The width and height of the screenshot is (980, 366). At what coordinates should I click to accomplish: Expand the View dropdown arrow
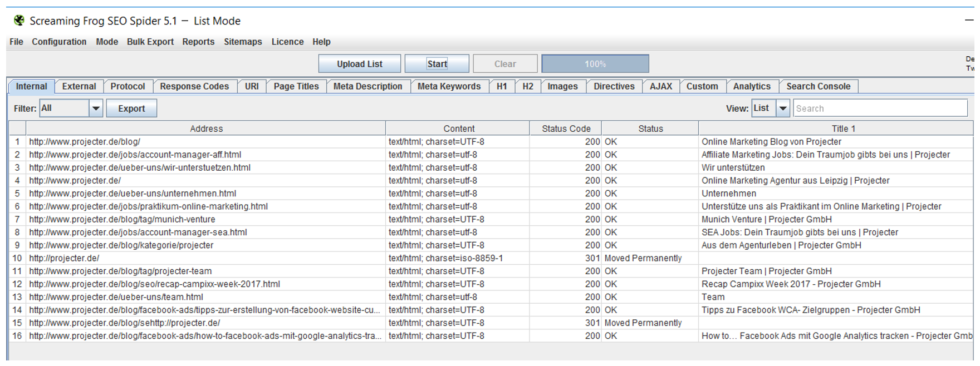click(x=783, y=108)
